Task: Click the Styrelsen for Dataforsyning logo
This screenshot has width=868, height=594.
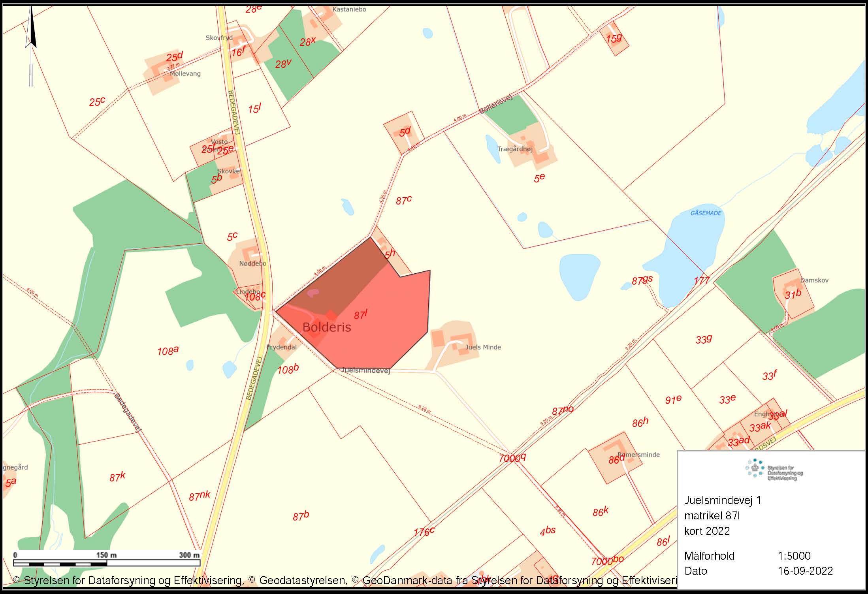Action: point(774,470)
